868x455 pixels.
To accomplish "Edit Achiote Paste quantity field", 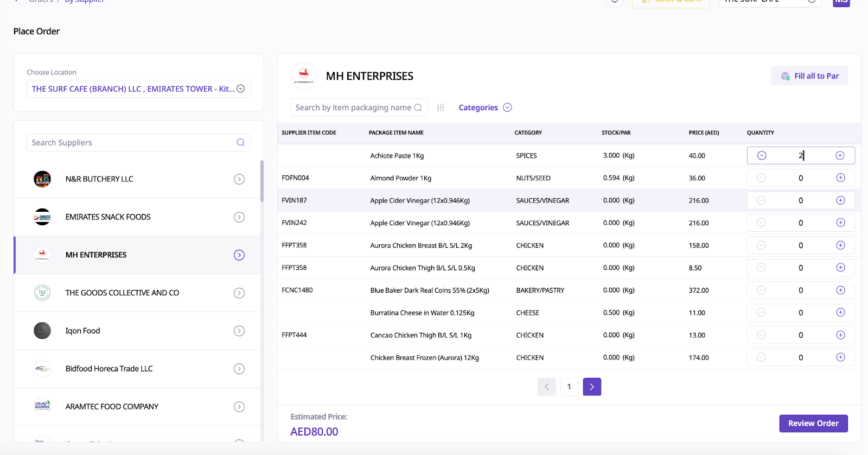I will point(801,156).
